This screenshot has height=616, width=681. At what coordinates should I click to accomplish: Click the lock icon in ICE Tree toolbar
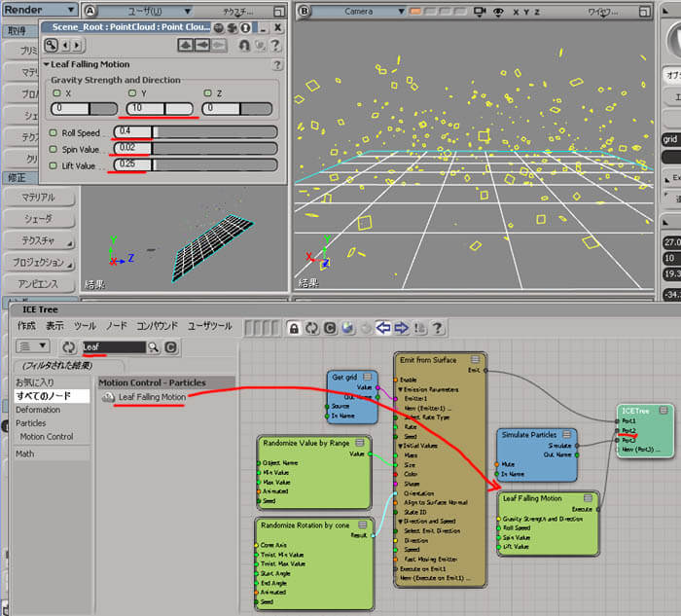(x=293, y=326)
